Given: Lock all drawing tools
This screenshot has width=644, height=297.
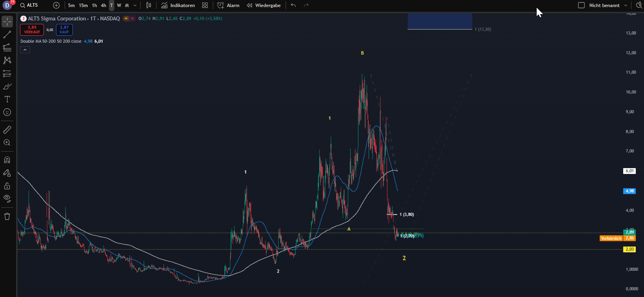Looking at the screenshot, I should [7, 186].
